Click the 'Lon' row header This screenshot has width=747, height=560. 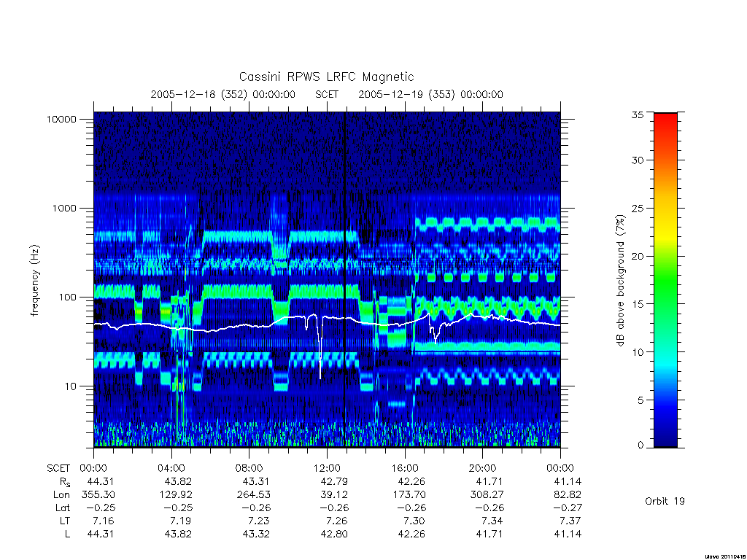61,495
